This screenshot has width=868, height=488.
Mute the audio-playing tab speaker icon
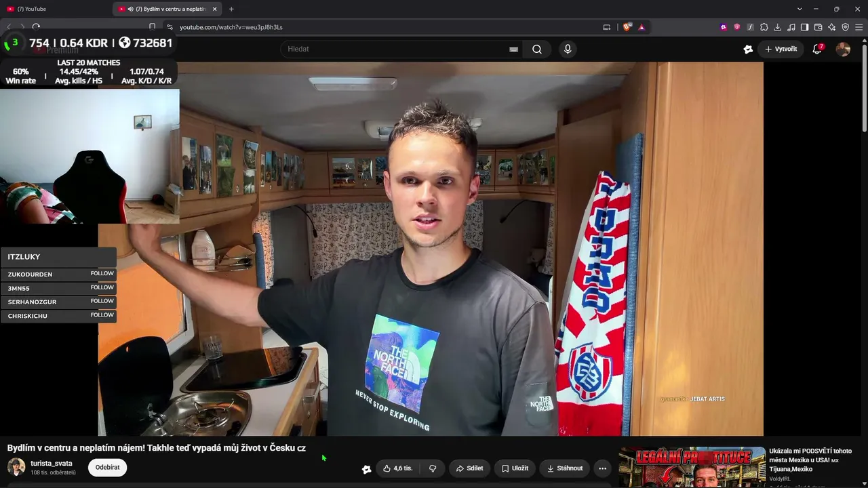(130, 9)
